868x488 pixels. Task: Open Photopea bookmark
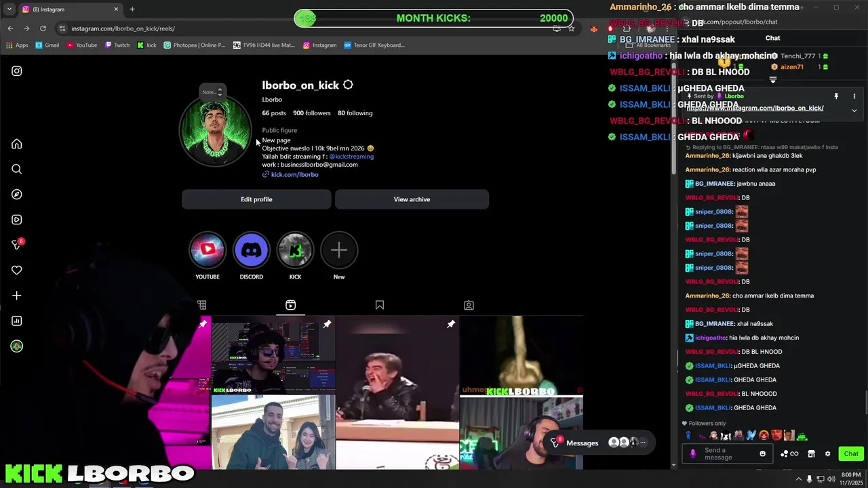[x=195, y=45]
